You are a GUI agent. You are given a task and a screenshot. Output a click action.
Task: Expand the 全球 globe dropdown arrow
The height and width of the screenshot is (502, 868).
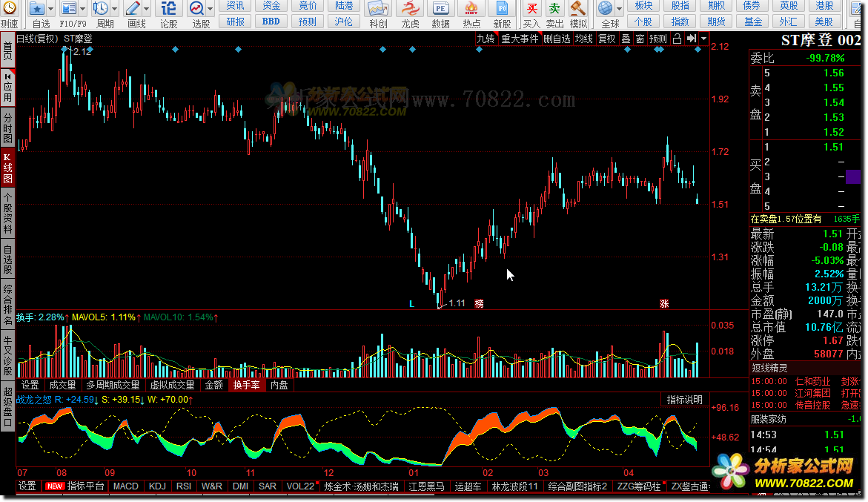(620, 9)
